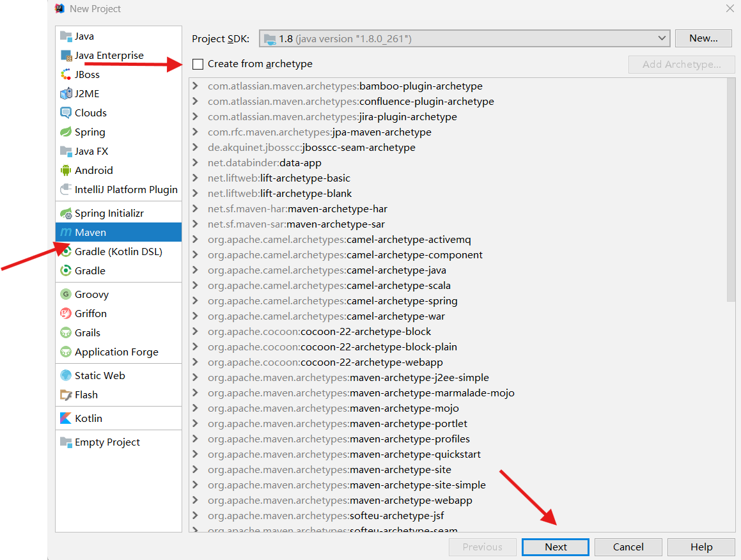Click the IntelliJ Platform Plugin icon
This screenshot has height=560, width=741.
coord(66,189)
